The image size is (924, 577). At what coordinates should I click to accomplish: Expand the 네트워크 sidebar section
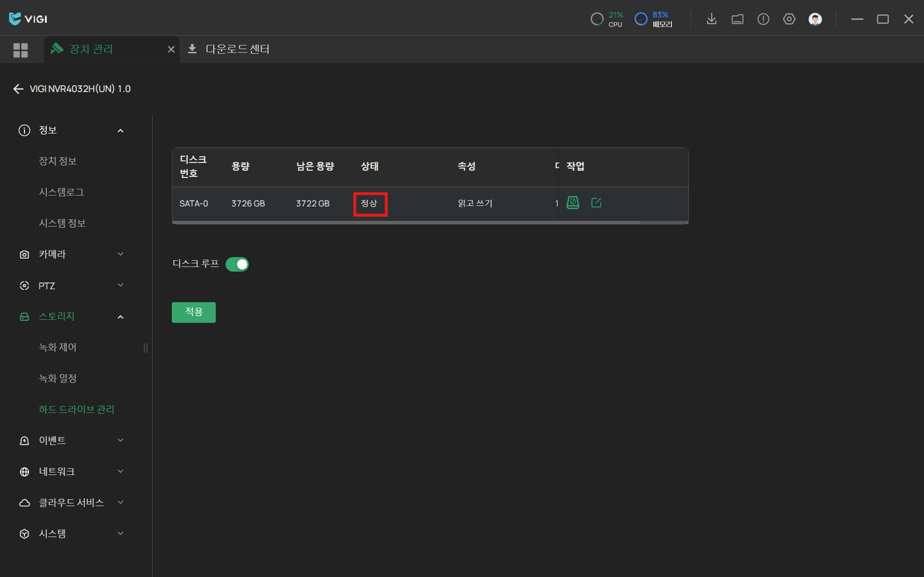click(x=71, y=471)
